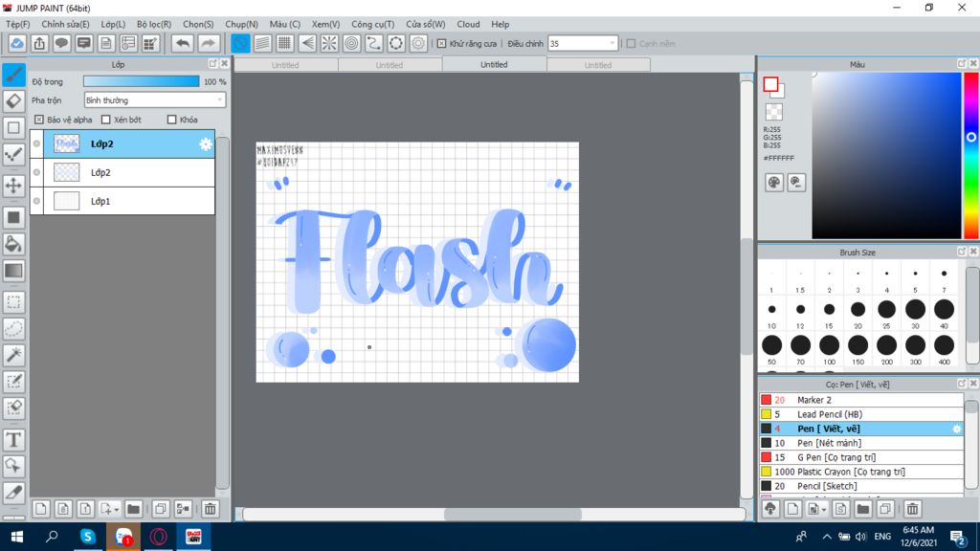Enable the crisscross grid snap guide
The height and width of the screenshot is (551, 980).
pyautogui.click(x=284, y=44)
